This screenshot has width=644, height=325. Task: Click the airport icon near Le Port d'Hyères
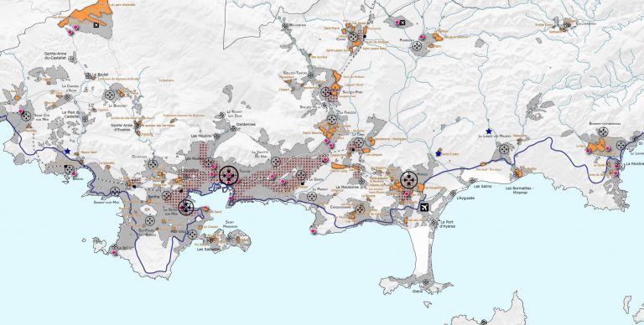(x=424, y=207)
